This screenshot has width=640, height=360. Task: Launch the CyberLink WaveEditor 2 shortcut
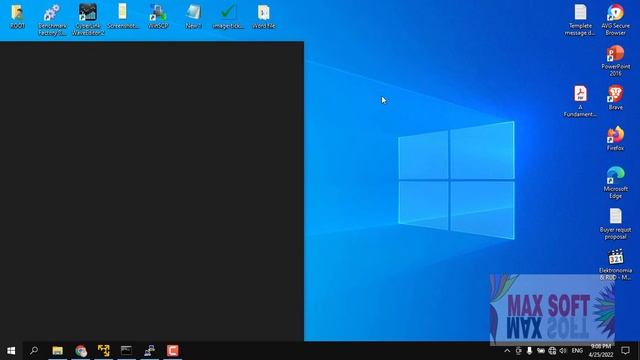88,20
